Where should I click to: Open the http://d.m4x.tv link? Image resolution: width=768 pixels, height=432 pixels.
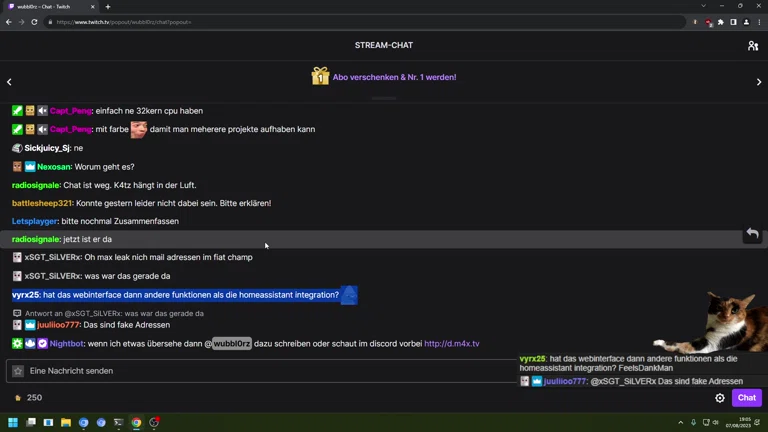(452, 344)
